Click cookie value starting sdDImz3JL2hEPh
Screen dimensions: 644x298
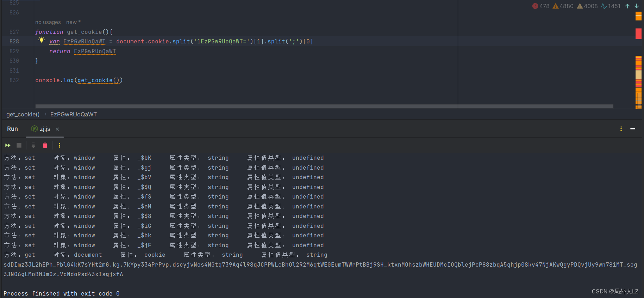coord(320,264)
